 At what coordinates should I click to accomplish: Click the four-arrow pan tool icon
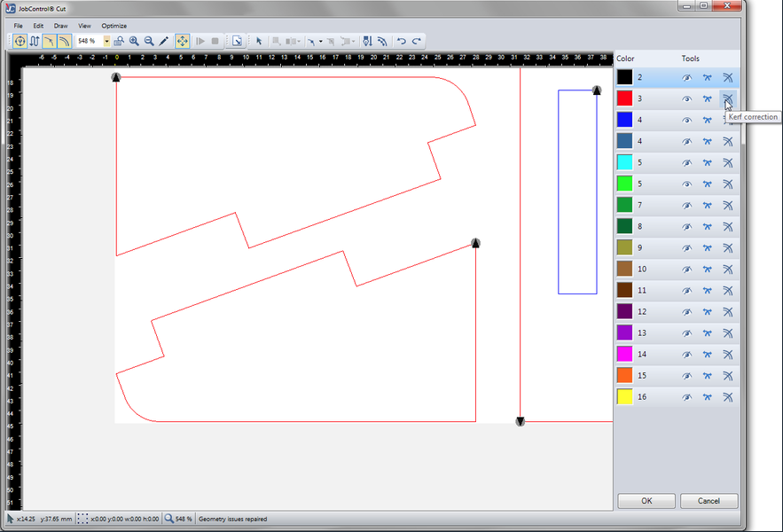pos(182,41)
